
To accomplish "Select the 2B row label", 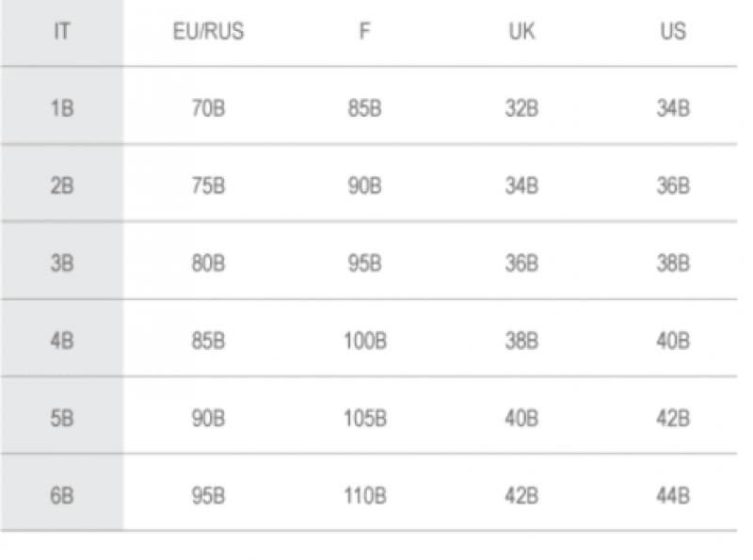I will [x=62, y=185].
